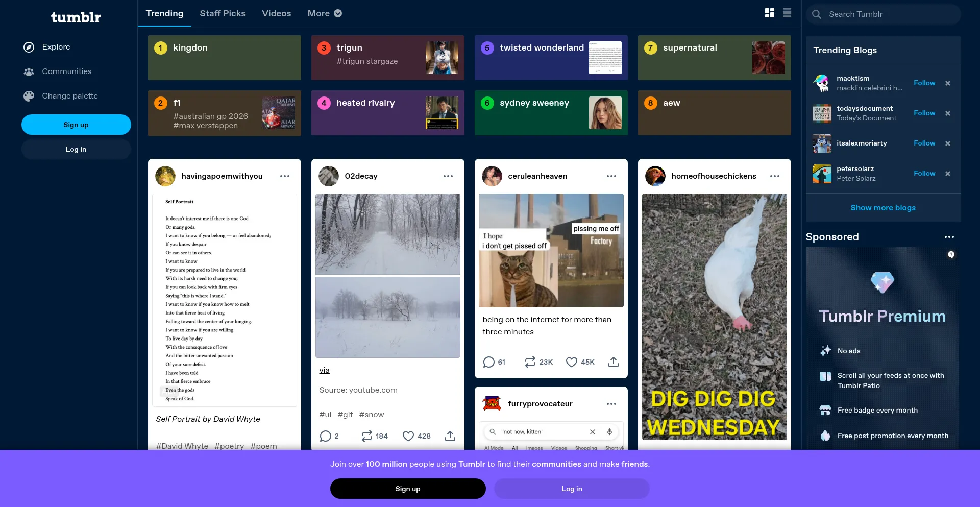
Task: Open the aew trending topic
Action: tap(715, 113)
